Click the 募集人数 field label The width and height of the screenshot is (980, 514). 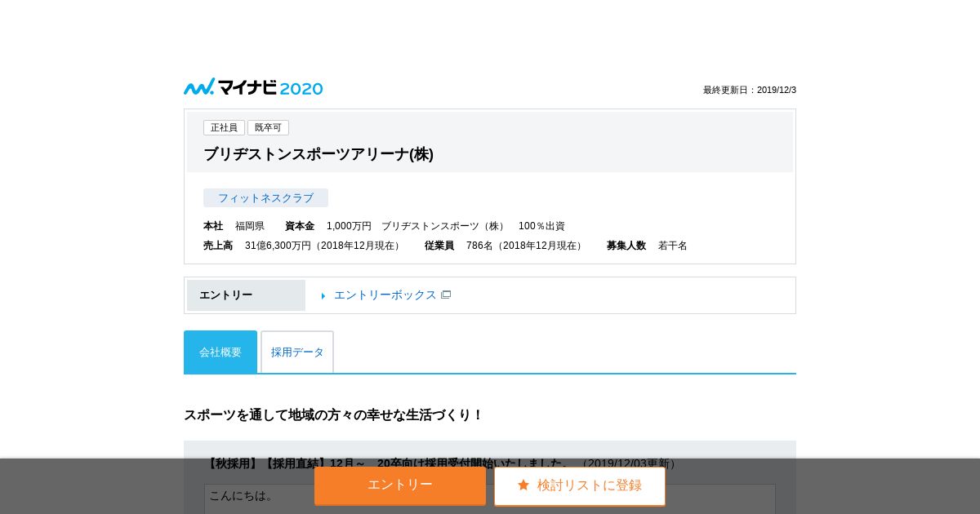[x=626, y=246]
